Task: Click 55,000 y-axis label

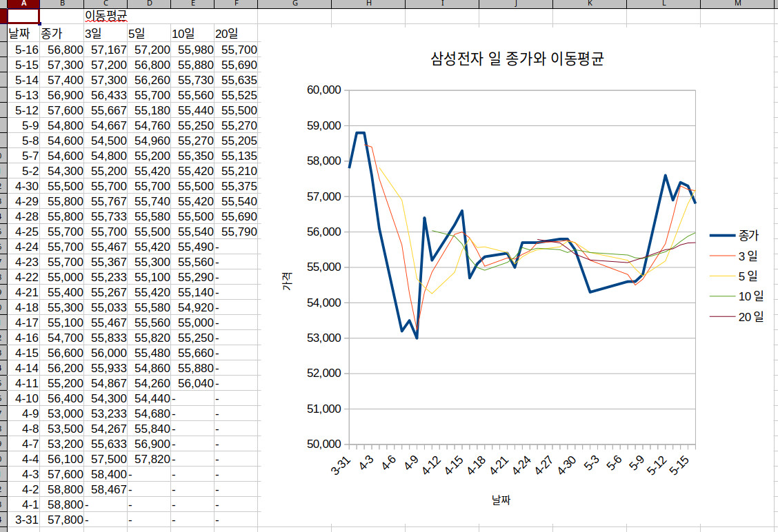Action: [324, 267]
